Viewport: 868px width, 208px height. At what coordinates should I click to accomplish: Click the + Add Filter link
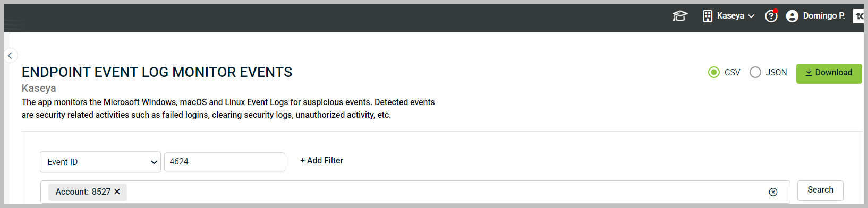321,160
